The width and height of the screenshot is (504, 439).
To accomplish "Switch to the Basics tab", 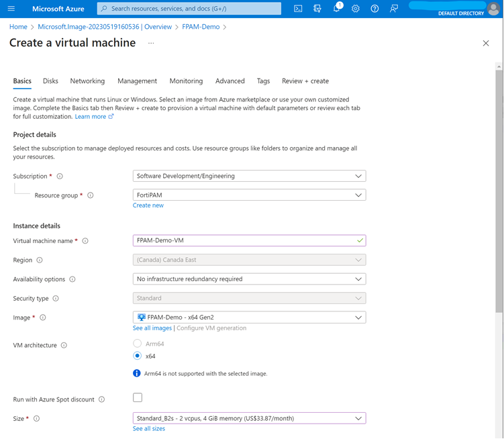I will (22, 81).
